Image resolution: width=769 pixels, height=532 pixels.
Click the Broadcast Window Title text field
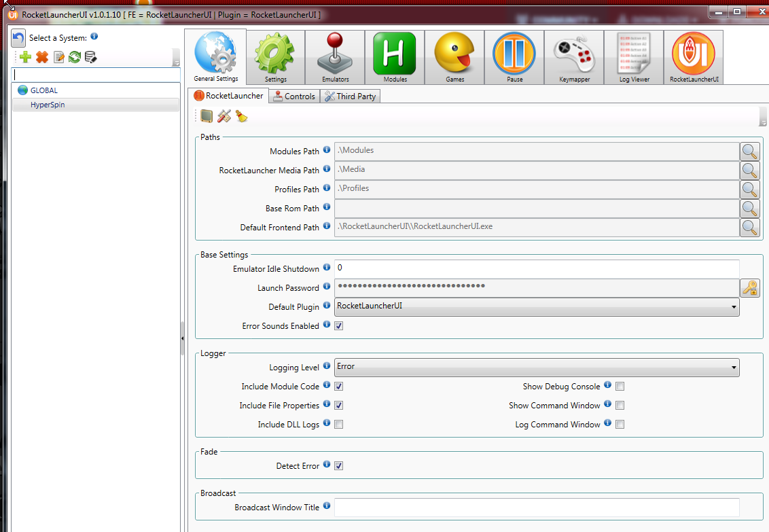(x=537, y=508)
